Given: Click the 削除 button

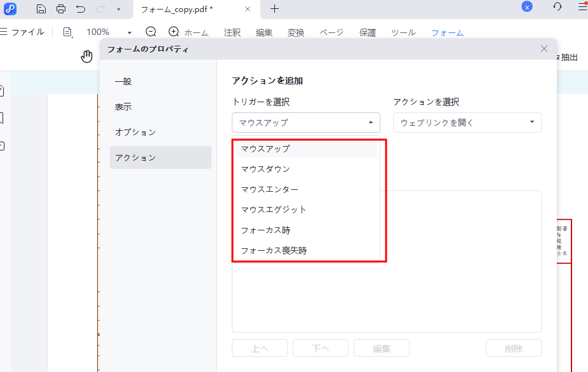Looking at the screenshot, I should (513, 347).
